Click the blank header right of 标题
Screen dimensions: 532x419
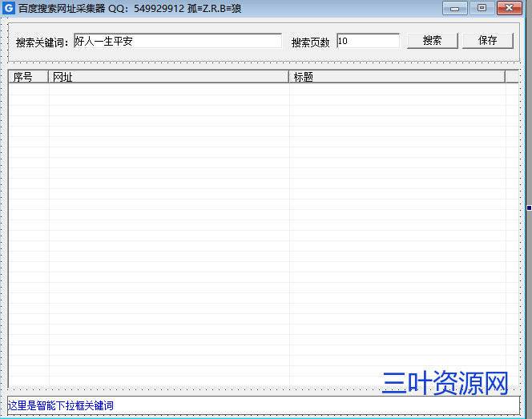(512, 77)
